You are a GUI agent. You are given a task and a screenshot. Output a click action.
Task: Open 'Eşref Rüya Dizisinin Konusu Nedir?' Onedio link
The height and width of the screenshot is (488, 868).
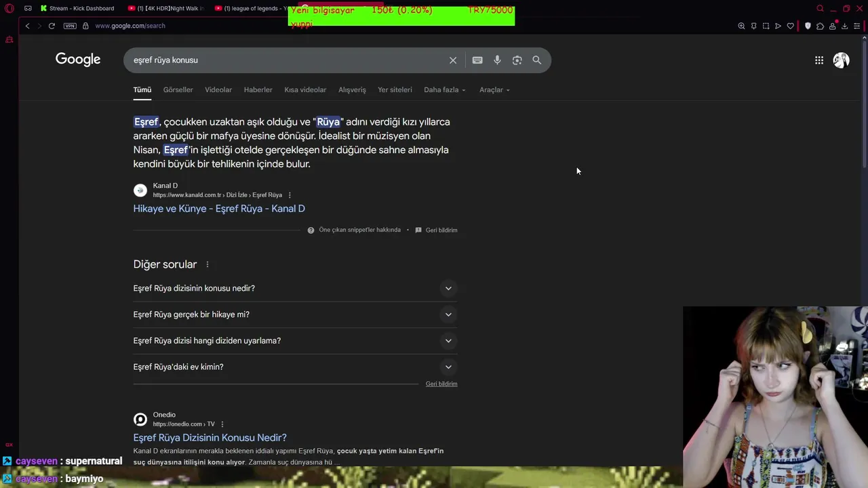click(x=210, y=437)
